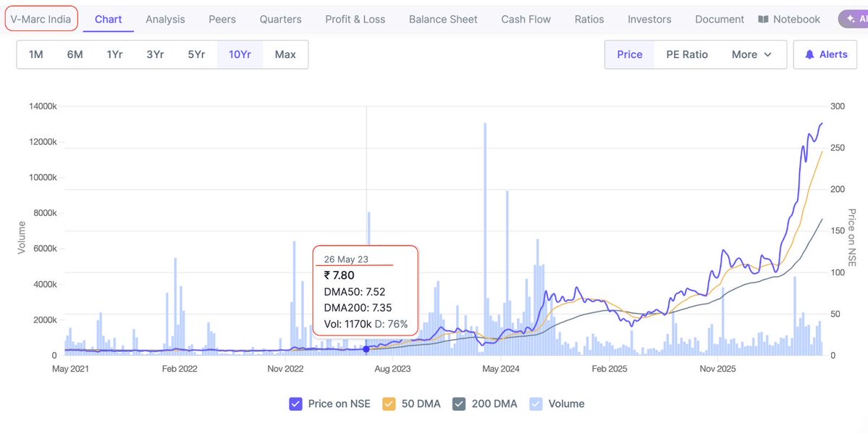Screen dimensions: 868x434
Task: Click the 14000k volume axis label
Action: (43, 107)
